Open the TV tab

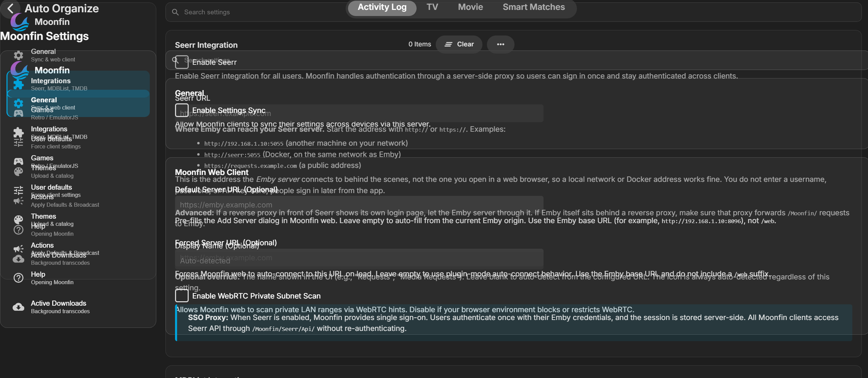point(432,7)
